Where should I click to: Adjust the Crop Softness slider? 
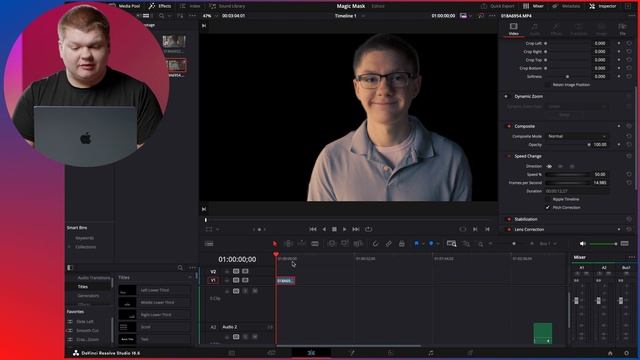pyautogui.click(x=568, y=77)
